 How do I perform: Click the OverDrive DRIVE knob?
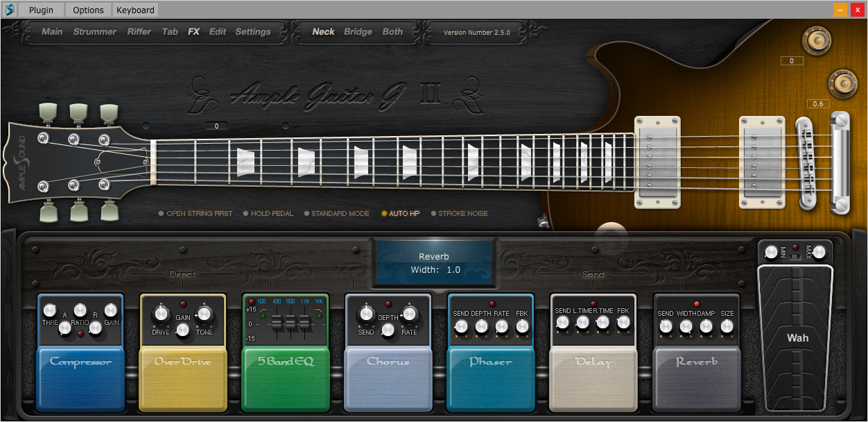pos(161,314)
